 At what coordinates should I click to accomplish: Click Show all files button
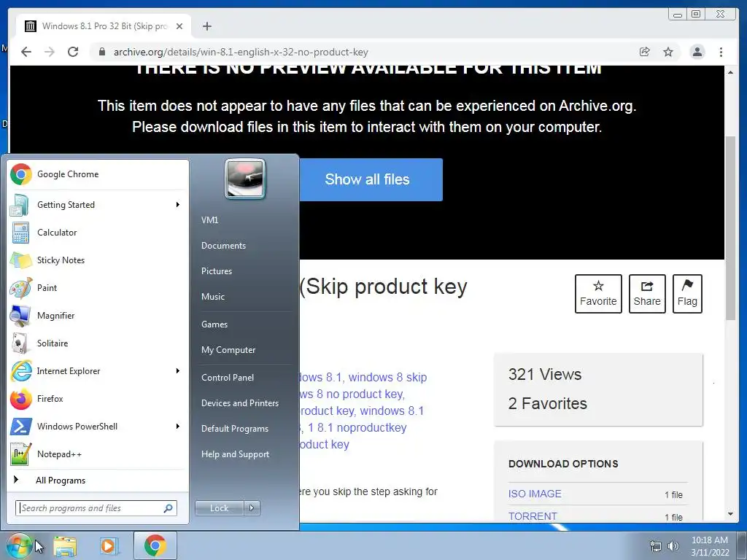pyautogui.click(x=371, y=179)
